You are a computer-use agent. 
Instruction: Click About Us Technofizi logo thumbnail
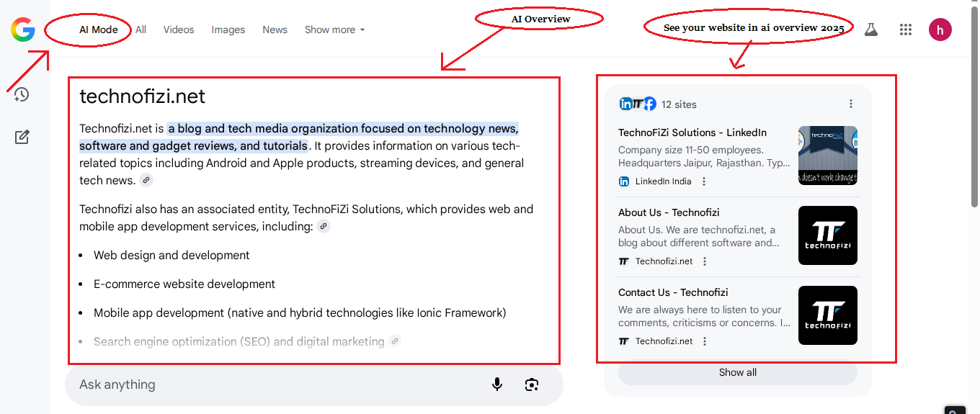pyautogui.click(x=828, y=235)
